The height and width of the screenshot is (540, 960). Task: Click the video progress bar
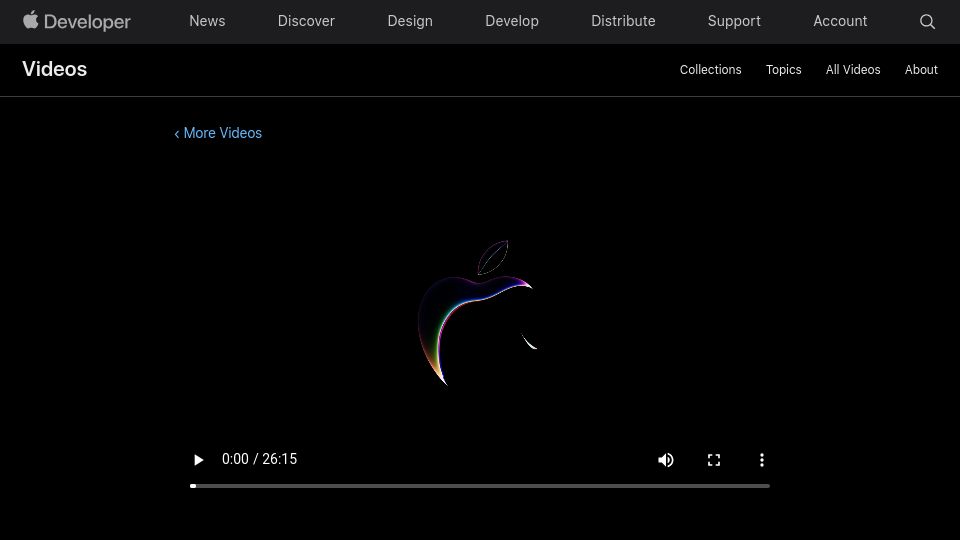[x=479, y=486]
